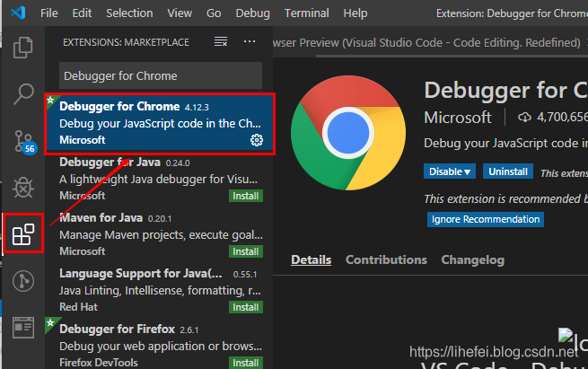Click the Microsoft publisher link in details
The image size is (588, 369).
coord(458,118)
